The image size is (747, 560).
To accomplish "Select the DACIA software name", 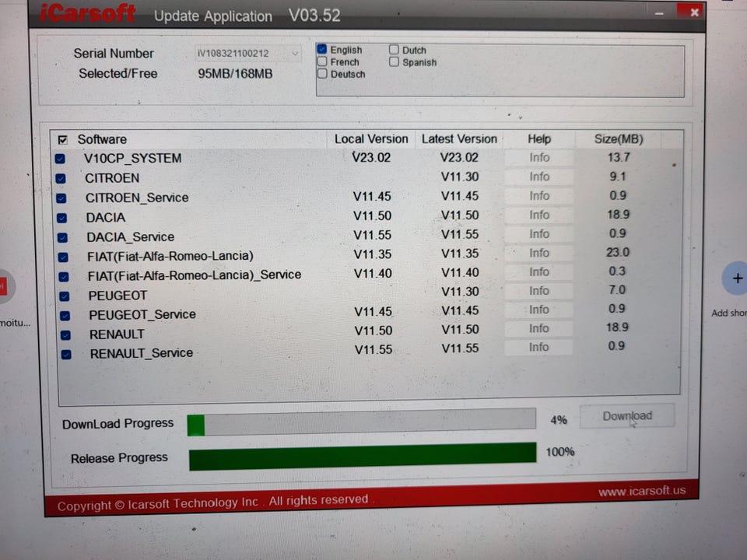I will pyautogui.click(x=105, y=218).
